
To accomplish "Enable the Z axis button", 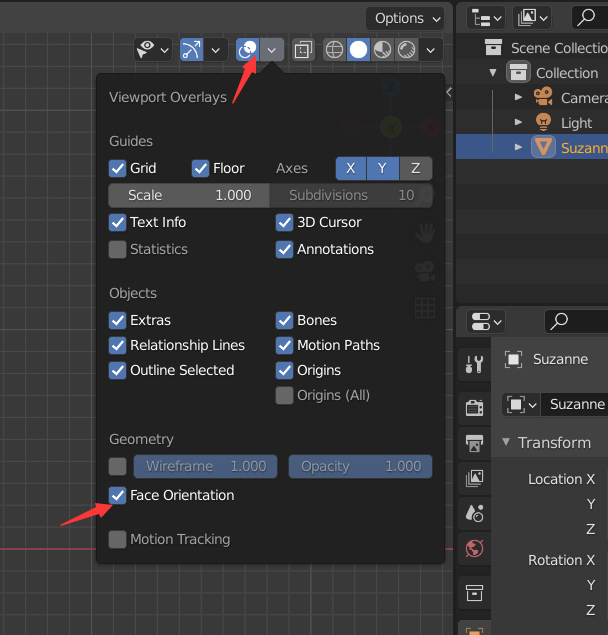I will [x=416, y=168].
